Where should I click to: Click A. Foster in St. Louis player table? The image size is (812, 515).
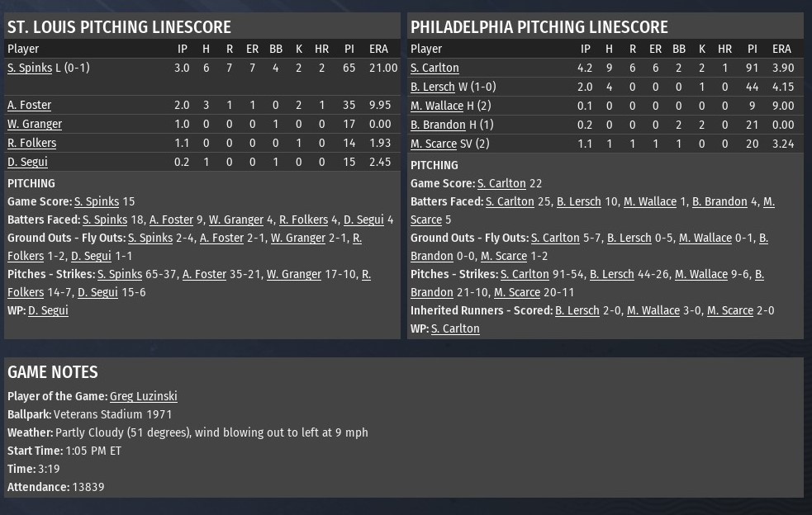pos(29,105)
